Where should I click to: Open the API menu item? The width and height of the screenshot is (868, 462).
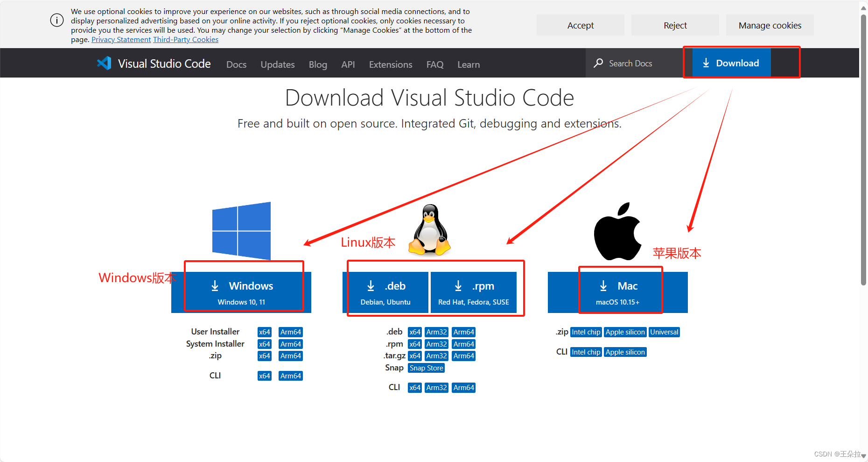pos(348,64)
